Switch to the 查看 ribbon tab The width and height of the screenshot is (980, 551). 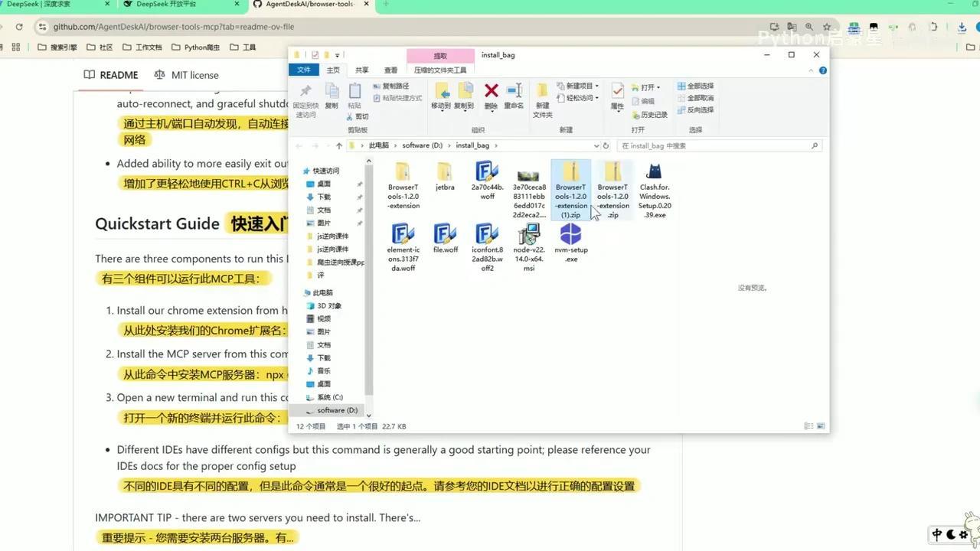click(x=390, y=69)
